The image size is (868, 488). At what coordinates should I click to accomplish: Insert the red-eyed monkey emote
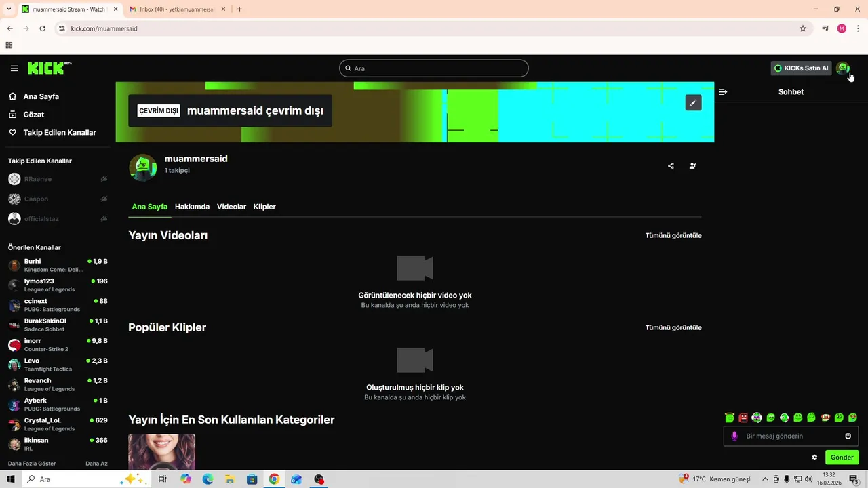pyautogui.click(x=825, y=418)
